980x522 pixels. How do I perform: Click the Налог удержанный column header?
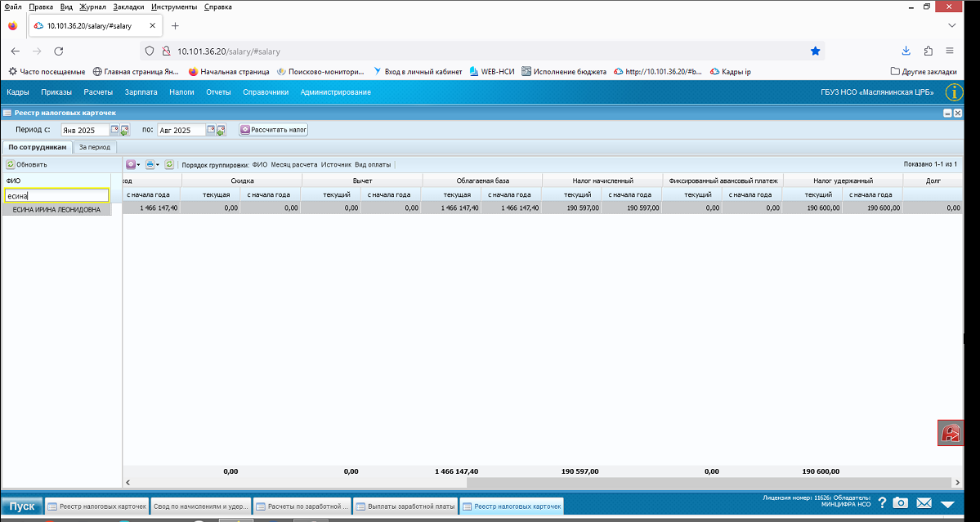(844, 181)
